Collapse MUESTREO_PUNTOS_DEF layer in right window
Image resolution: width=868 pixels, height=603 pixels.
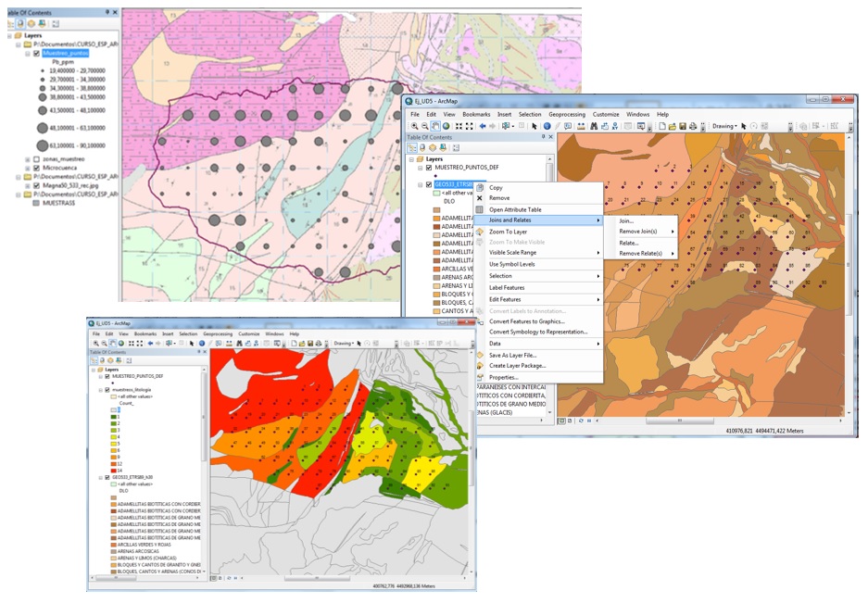point(419,168)
